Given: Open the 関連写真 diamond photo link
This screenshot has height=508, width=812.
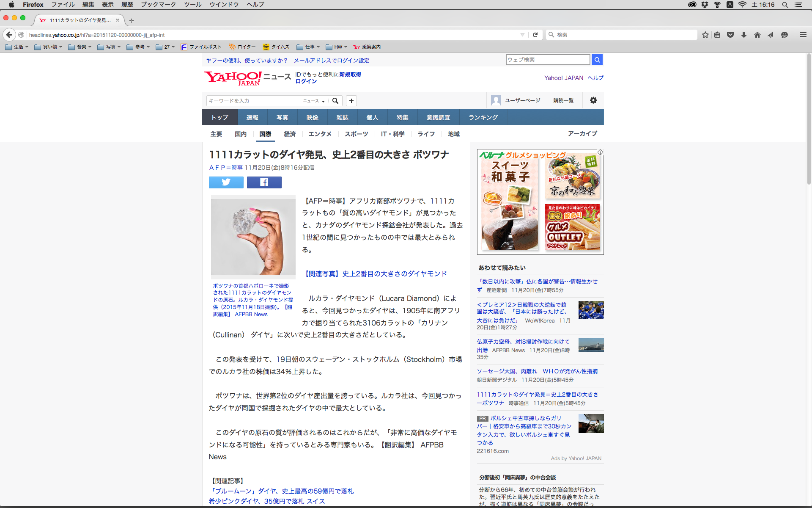Looking at the screenshot, I should [376, 274].
